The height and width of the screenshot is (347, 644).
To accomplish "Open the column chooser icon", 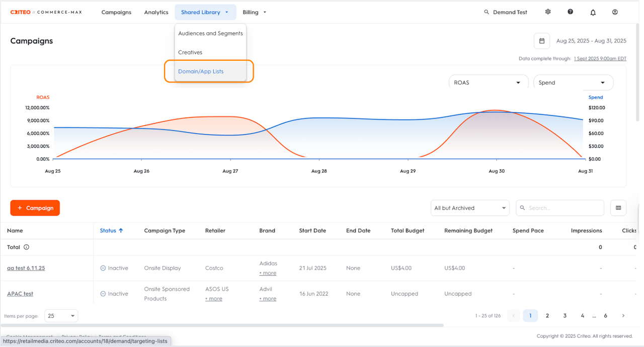I will pos(618,208).
